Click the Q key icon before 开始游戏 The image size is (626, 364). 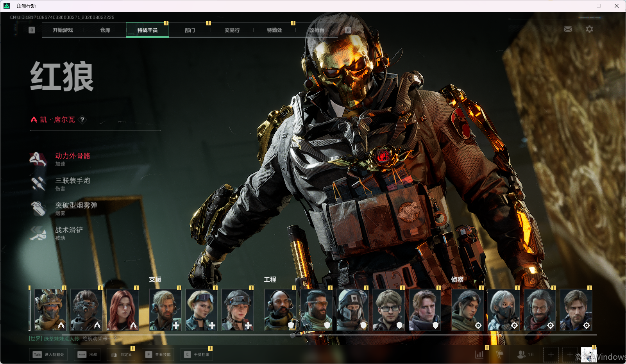32,30
